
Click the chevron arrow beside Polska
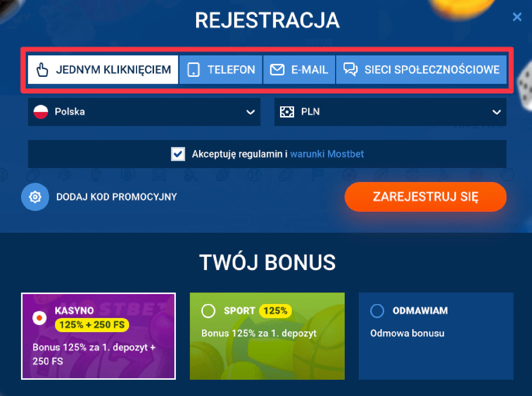point(250,112)
